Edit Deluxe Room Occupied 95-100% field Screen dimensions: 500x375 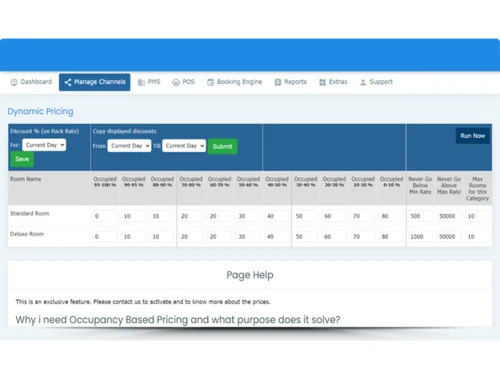pos(105,237)
